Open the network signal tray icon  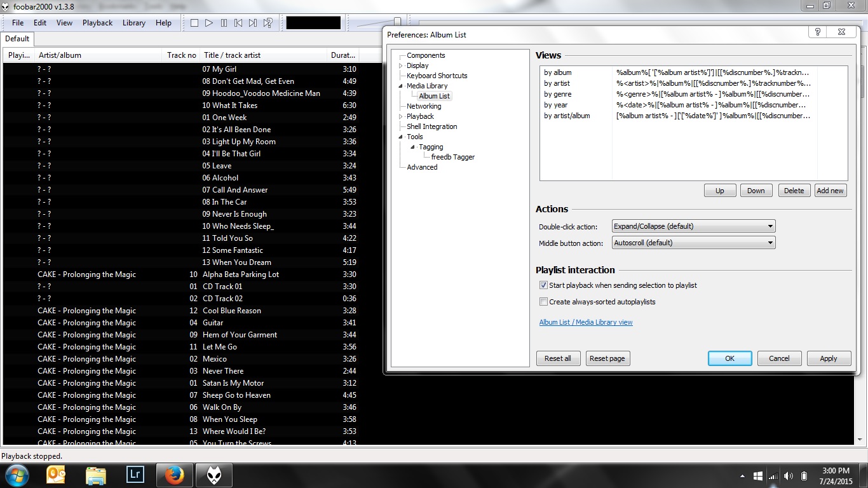(773, 476)
